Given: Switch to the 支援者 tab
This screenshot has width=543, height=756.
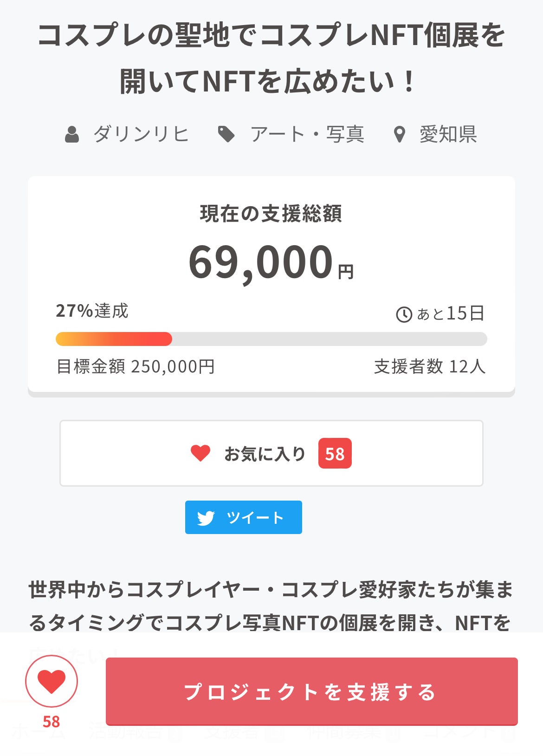Looking at the screenshot, I should (x=232, y=732).
